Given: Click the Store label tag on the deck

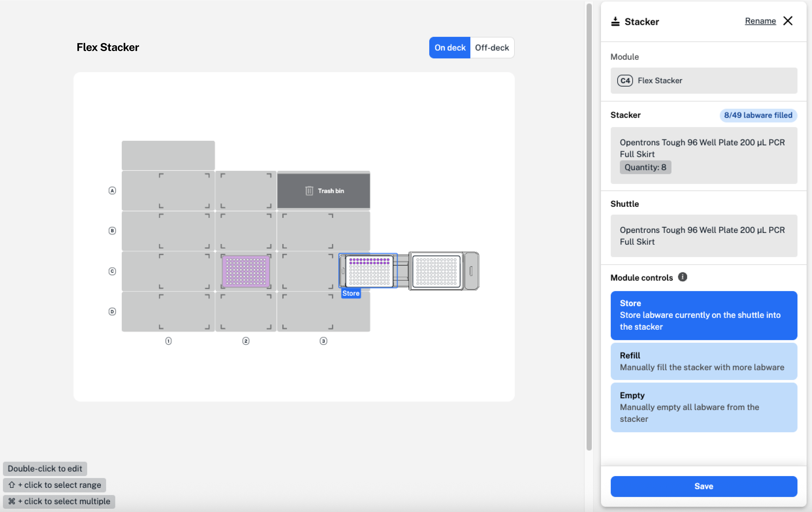Looking at the screenshot, I should [351, 293].
